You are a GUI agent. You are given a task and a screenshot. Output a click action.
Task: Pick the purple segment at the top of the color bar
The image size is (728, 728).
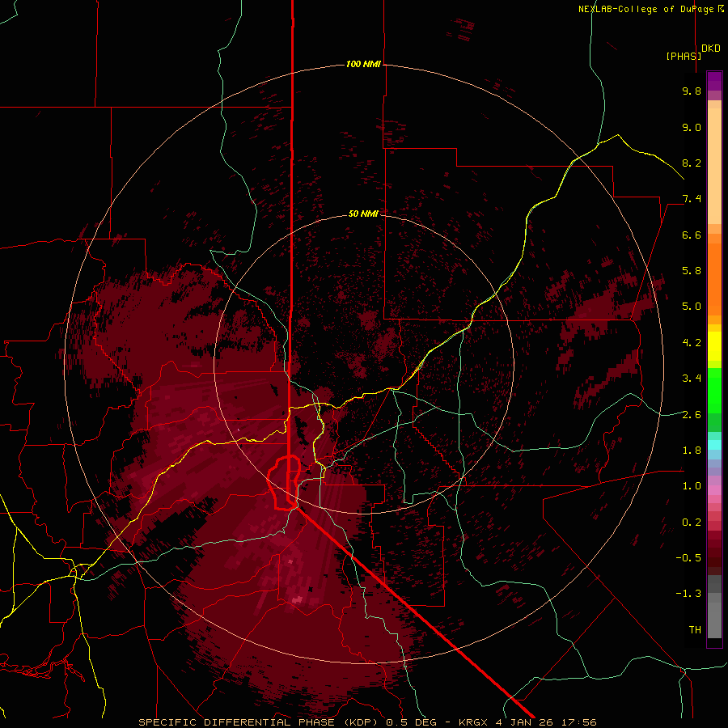[x=714, y=81]
